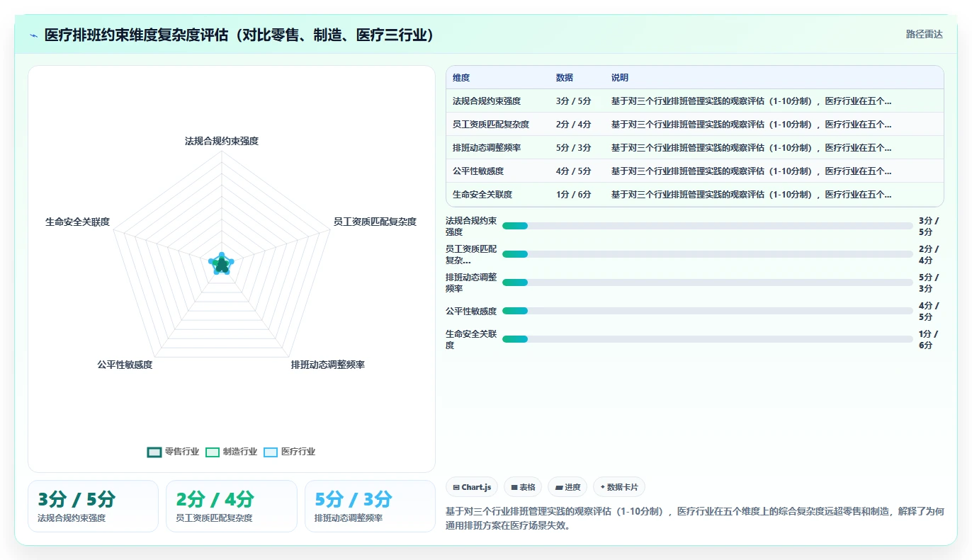Click the summary paragraph under the tag chips
The image size is (972, 560).
[x=694, y=518]
